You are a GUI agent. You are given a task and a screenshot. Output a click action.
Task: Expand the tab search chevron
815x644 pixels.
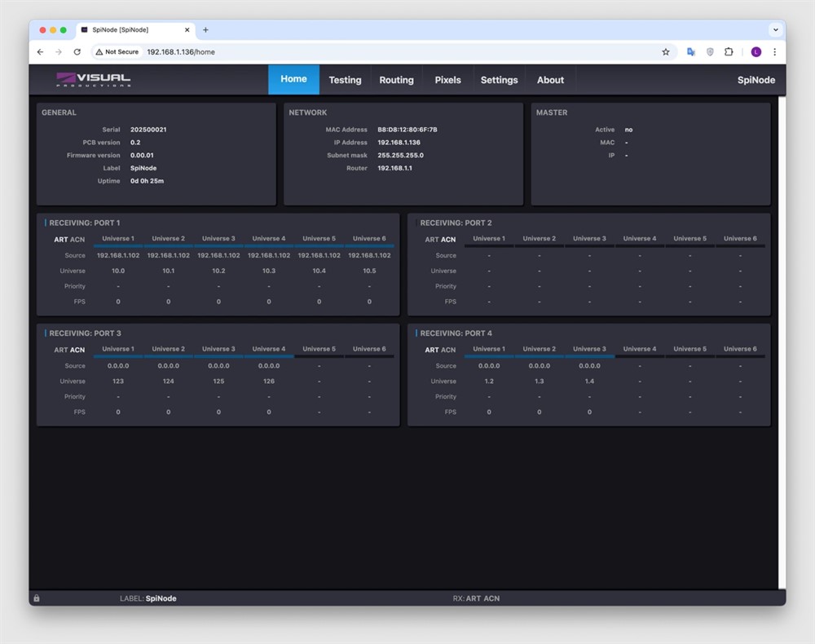coord(775,29)
